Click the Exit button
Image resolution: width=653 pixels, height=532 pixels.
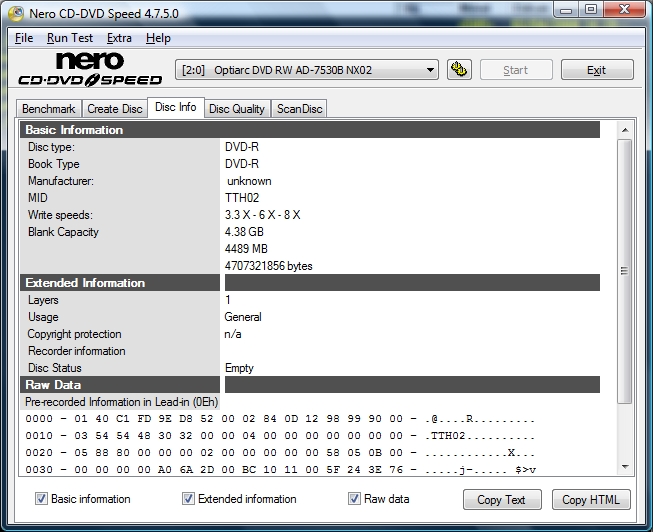coord(596,70)
